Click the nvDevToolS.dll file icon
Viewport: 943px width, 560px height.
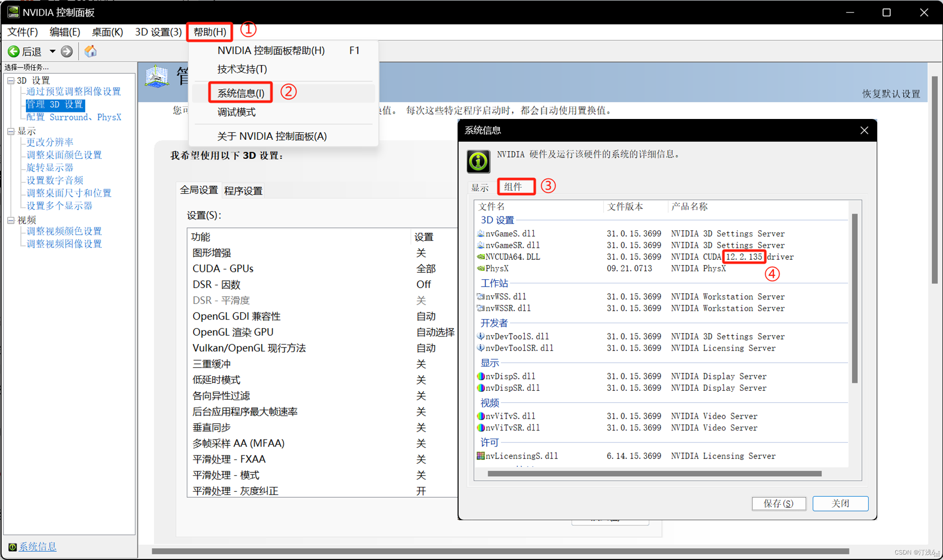click(x=480, y=336)
